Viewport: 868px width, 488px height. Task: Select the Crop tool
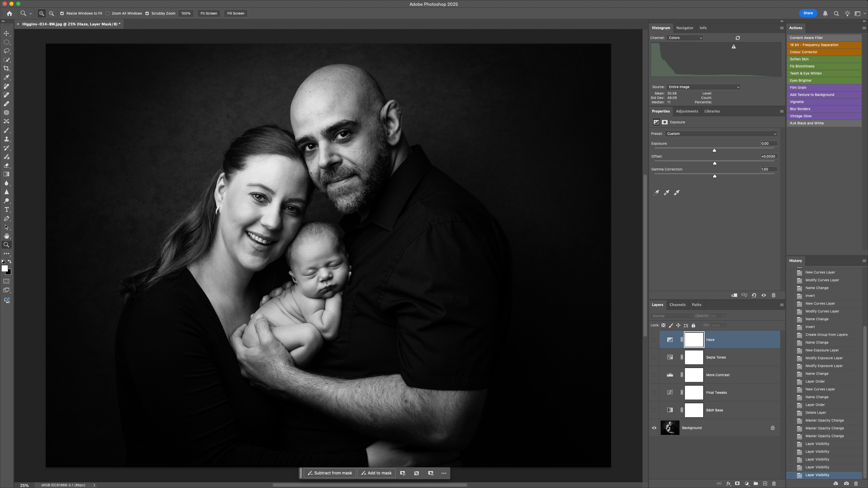[6, 68]
